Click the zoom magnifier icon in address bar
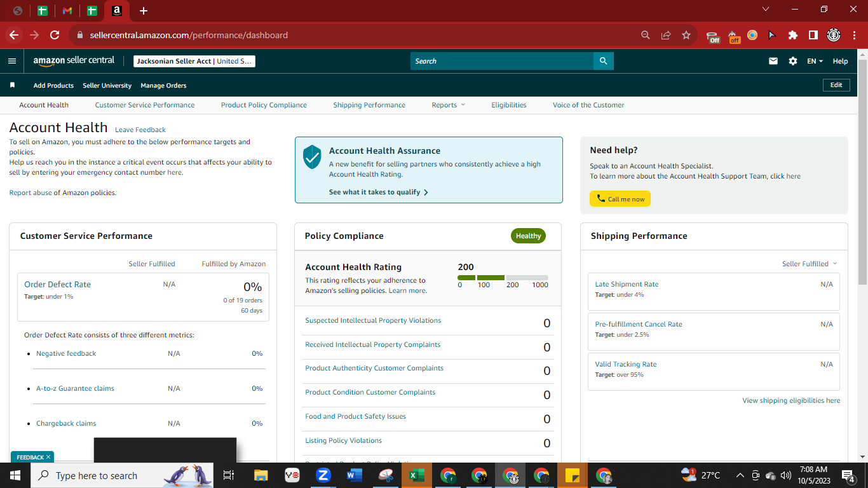 646,35
